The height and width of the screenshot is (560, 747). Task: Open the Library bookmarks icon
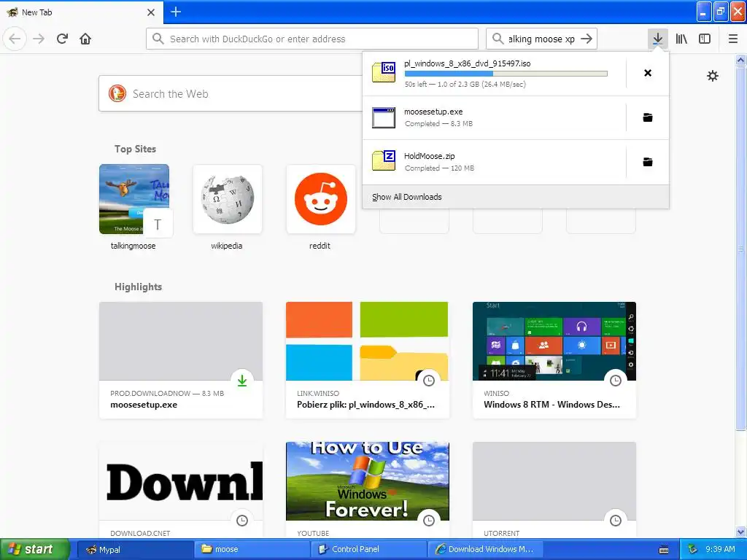pos(681,39)
